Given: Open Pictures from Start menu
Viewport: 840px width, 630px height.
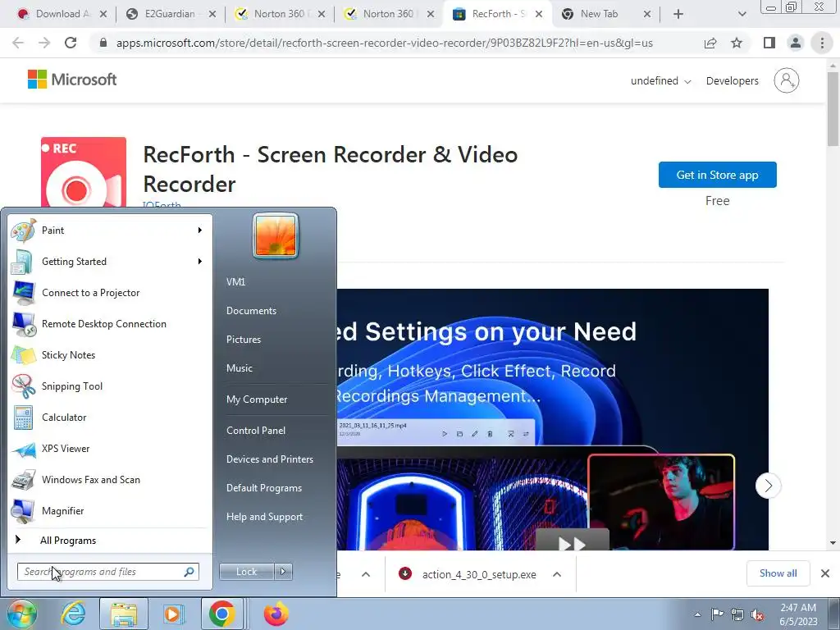Looking at the screenshot, I should [x=243, y=340].
